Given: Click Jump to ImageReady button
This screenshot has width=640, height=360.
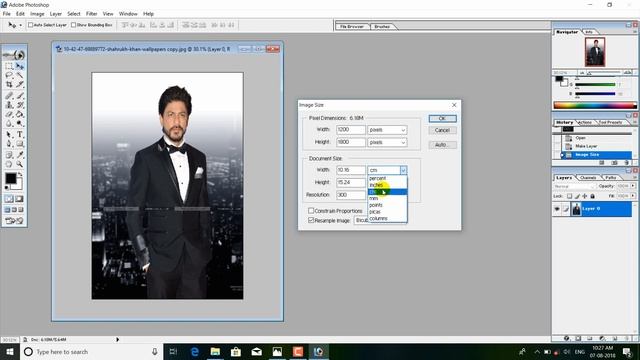Looking at the screenshot, I should coord(14,221).
